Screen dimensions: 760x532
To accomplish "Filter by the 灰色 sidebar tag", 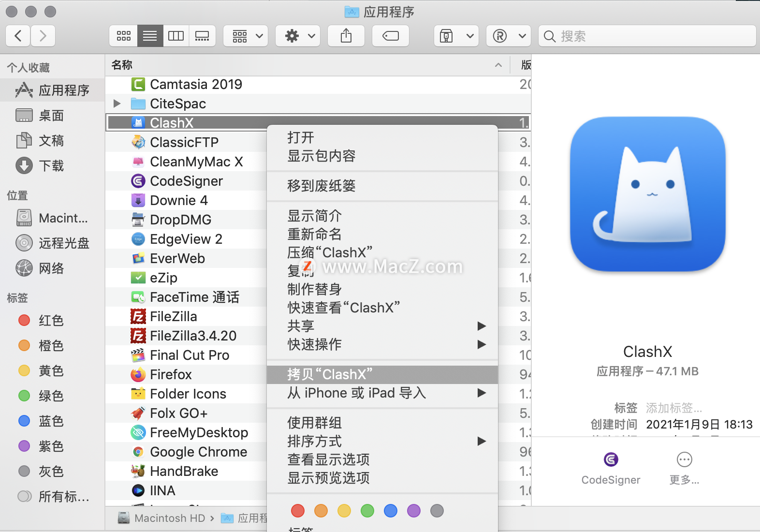I will point(52,472).
